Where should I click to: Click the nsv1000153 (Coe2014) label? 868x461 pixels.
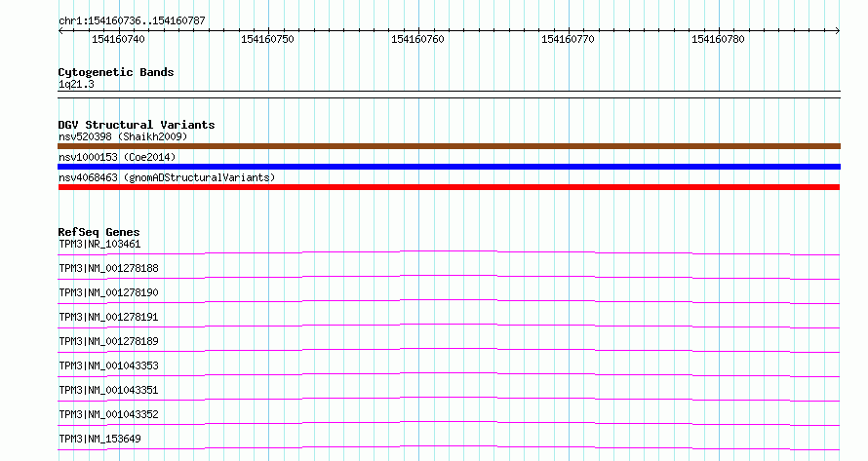(x=117, y=157)
